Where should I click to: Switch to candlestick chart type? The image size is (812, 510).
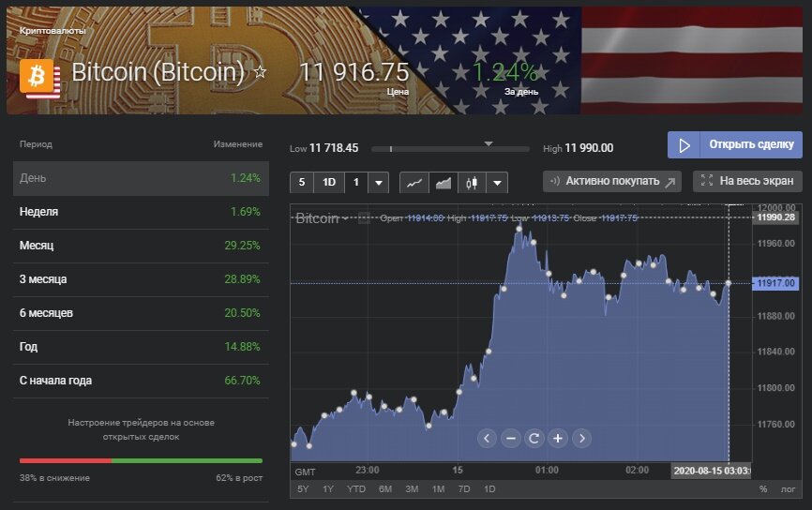pos(472,182)
